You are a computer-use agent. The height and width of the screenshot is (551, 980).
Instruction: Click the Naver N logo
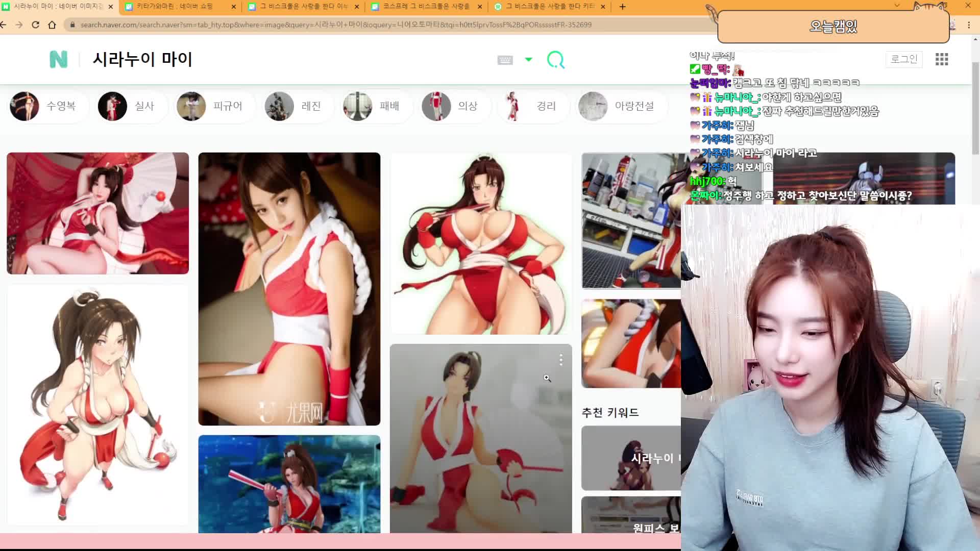(58, 59)
